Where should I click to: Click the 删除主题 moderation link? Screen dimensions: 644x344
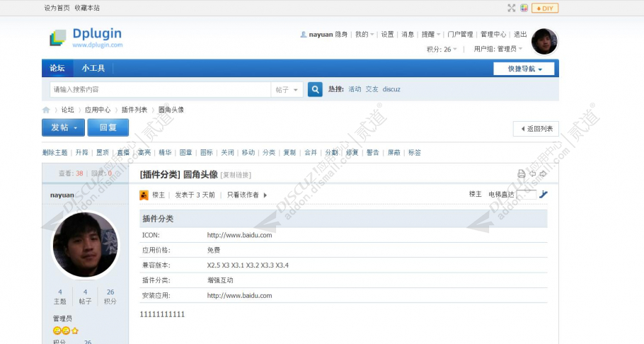(x=54, y=152)
